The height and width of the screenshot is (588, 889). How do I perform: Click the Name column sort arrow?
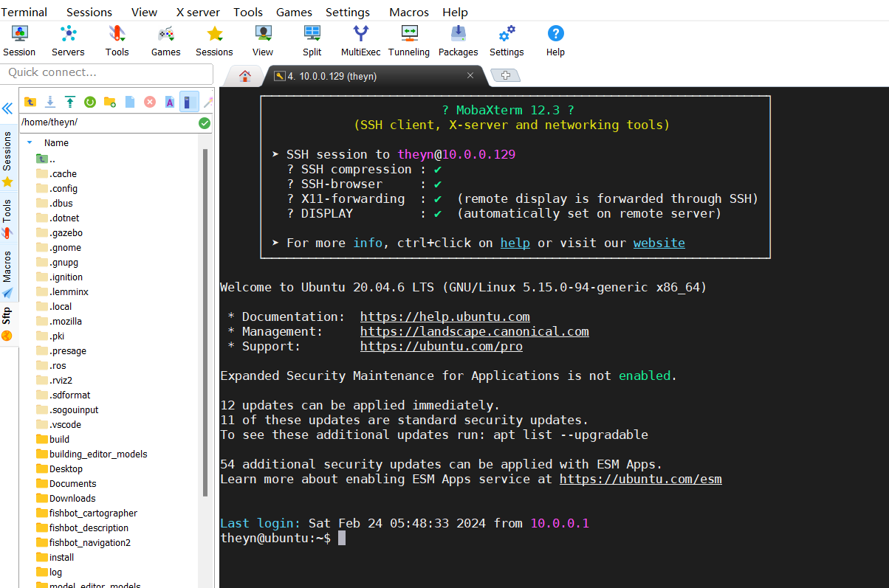(x=30, y=142)
